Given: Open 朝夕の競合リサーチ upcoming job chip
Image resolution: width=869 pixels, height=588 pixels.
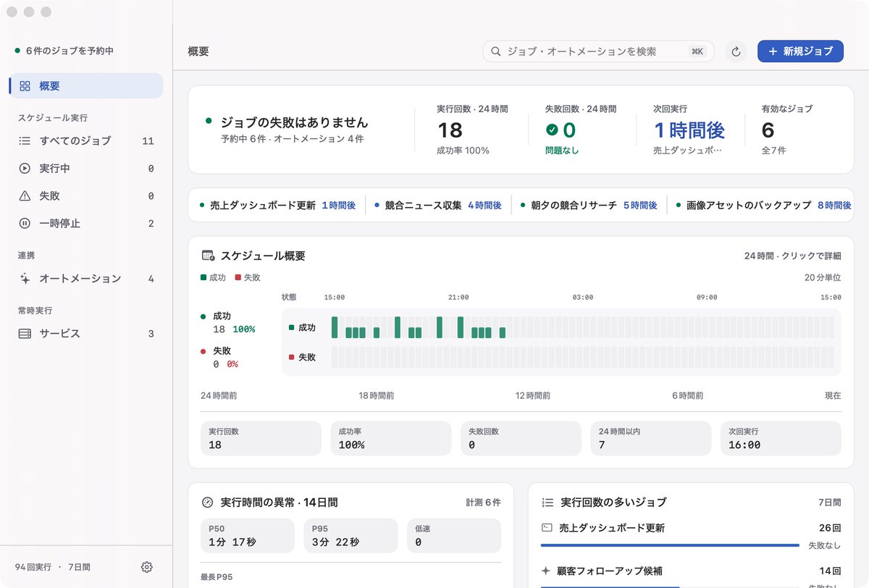Looking at the screenshot, I should click(x=589, y=206).
